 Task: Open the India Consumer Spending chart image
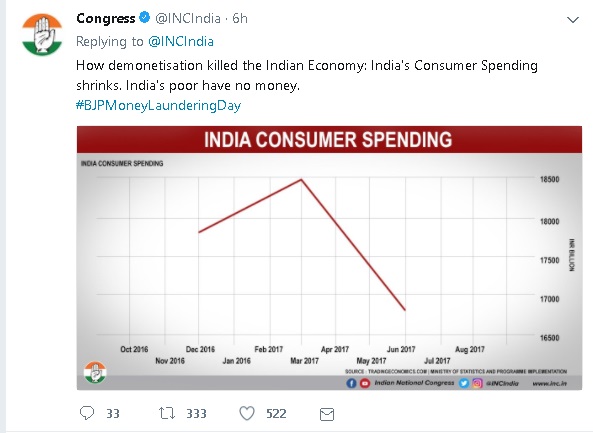click(329, 258)
